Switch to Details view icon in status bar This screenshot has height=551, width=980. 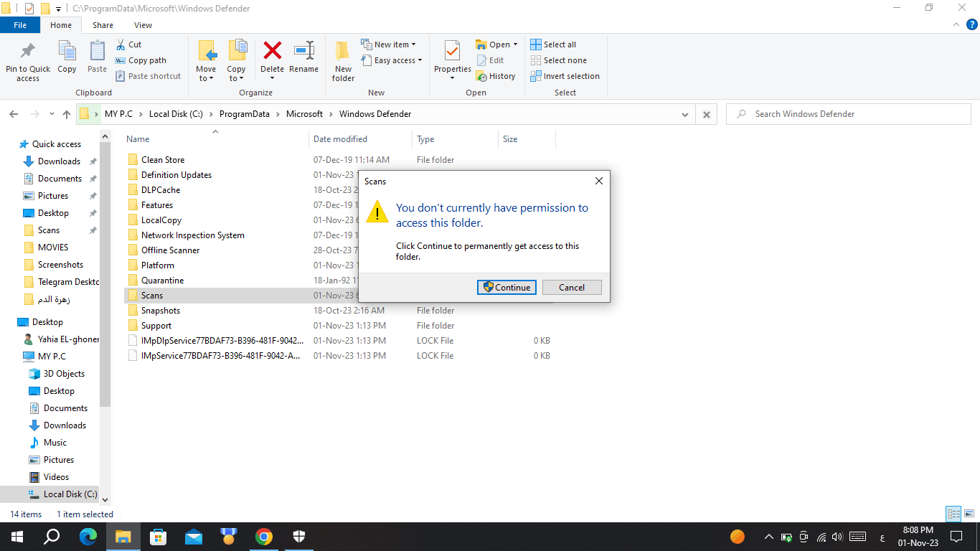953,514
